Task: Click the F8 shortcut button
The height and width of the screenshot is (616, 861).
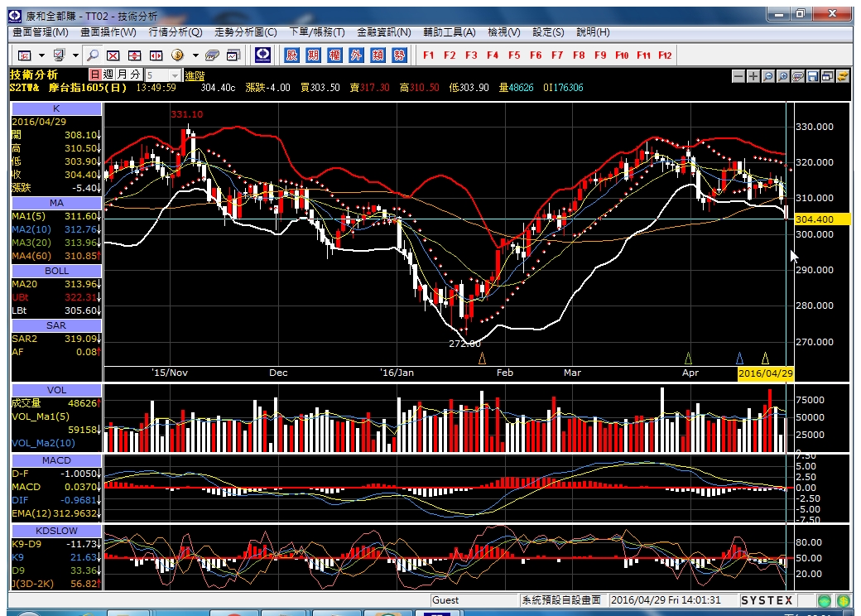Action: click(579, 55)
